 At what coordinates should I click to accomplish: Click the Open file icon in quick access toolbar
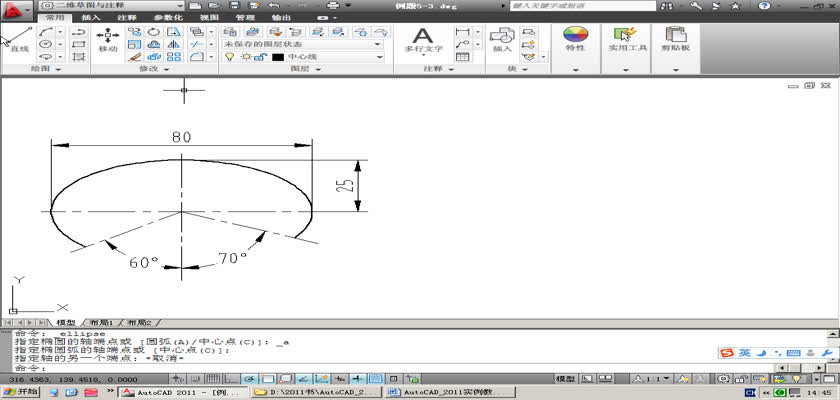(x=214, y=5)
